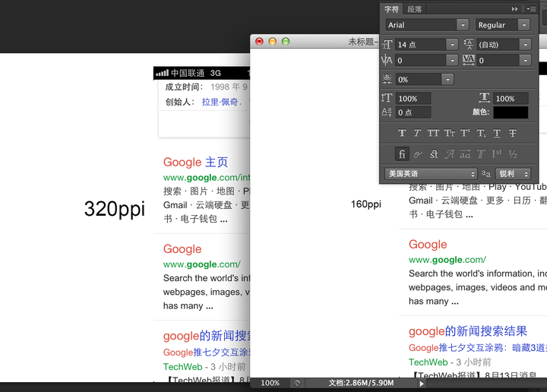
Task: Click www.google.com/ URL in 160ppi image
Action: 447,260
